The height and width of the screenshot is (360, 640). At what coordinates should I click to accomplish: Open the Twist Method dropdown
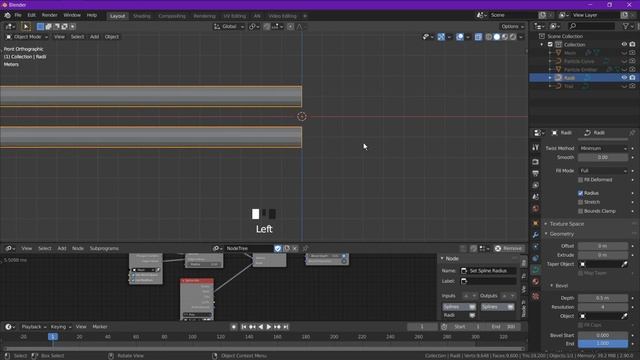pyautogui.click(x=603, y=148)
